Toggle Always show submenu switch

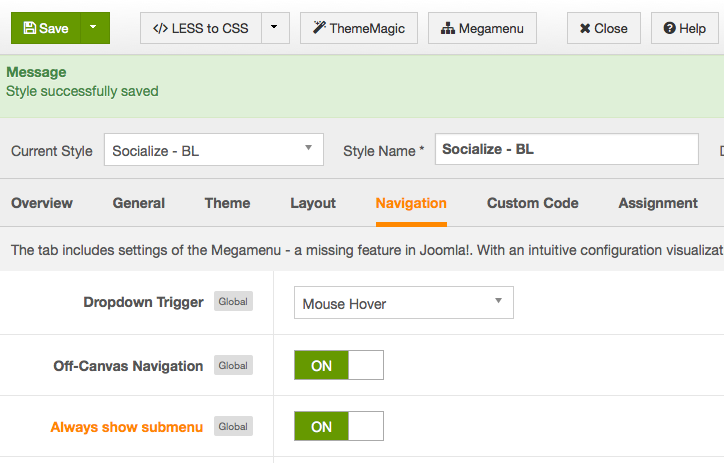point(339,426)
